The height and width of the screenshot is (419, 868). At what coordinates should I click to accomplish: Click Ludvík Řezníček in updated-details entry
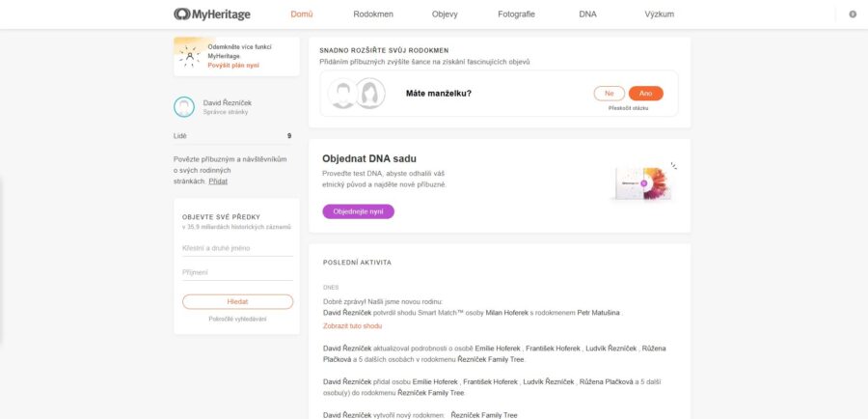pos(611,349)
